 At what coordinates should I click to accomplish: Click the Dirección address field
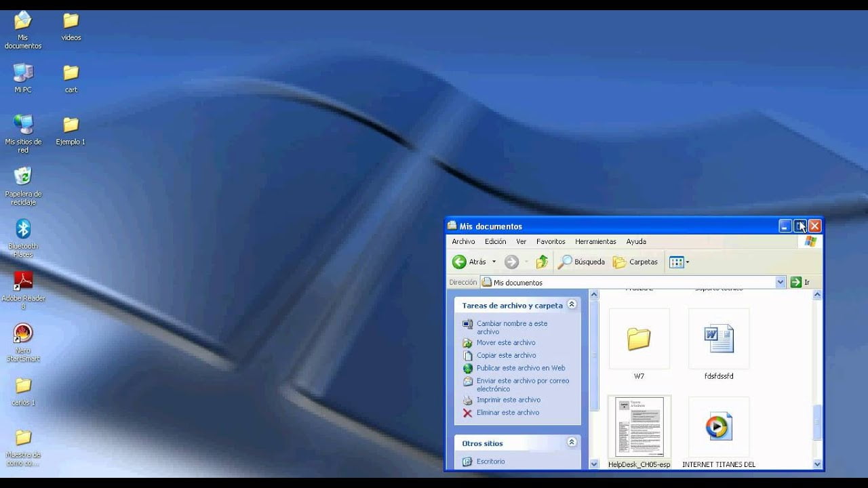pos(633,283)
